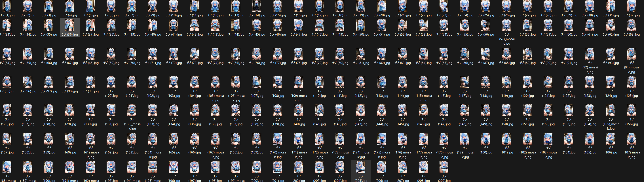This screenshot has width=644, height=182.
Task: Choose thumbnail of チノ (100).jpg
Action: point(111,82)
